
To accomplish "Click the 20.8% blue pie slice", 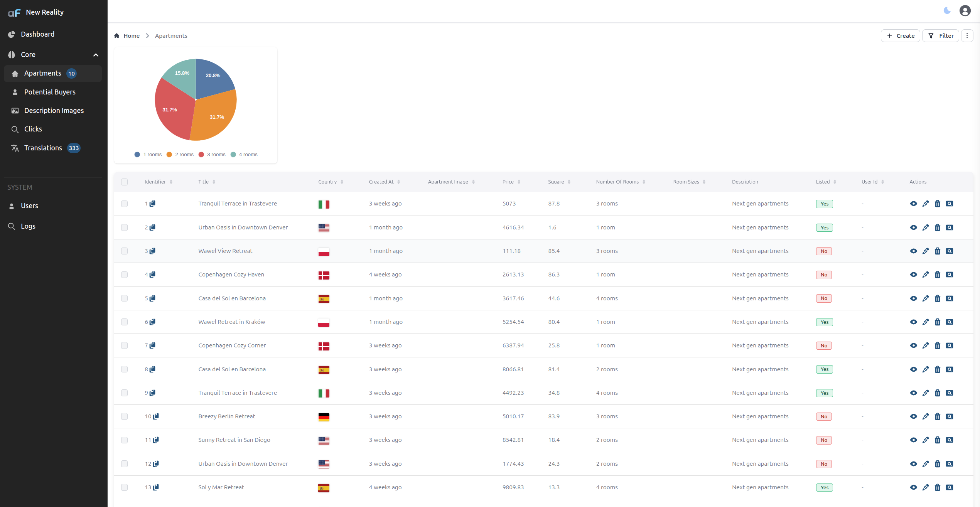I will [213, 79].
